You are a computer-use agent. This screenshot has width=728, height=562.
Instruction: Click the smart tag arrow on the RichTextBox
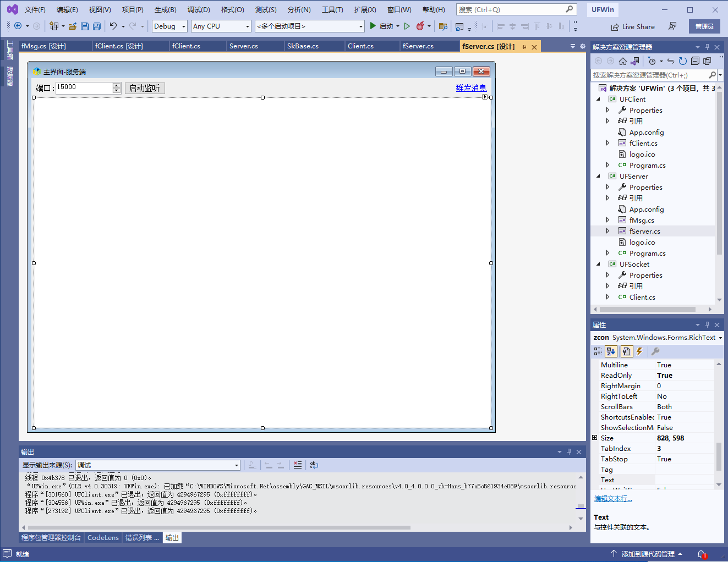coord(485,97)
